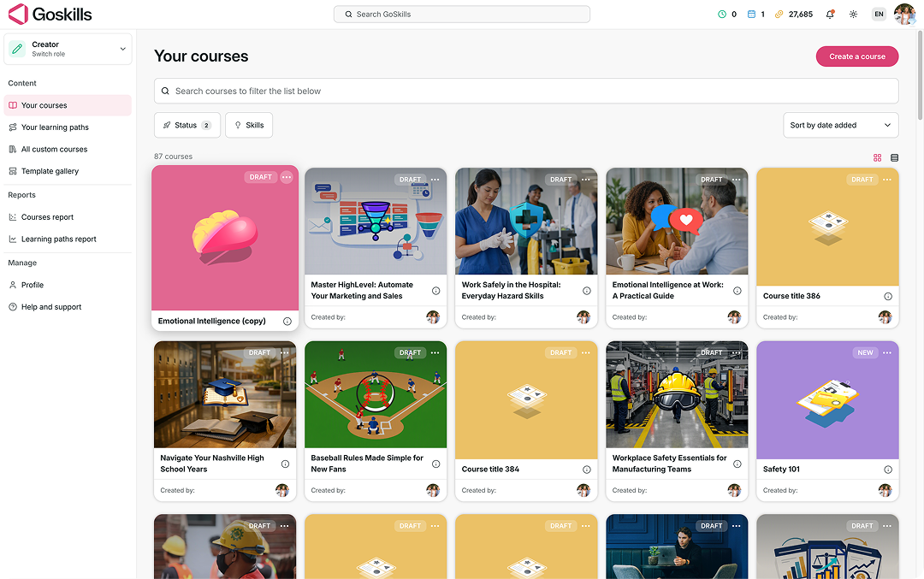Click the Work Safely in the Hospital title
The image size is (924, 579).
511,291
